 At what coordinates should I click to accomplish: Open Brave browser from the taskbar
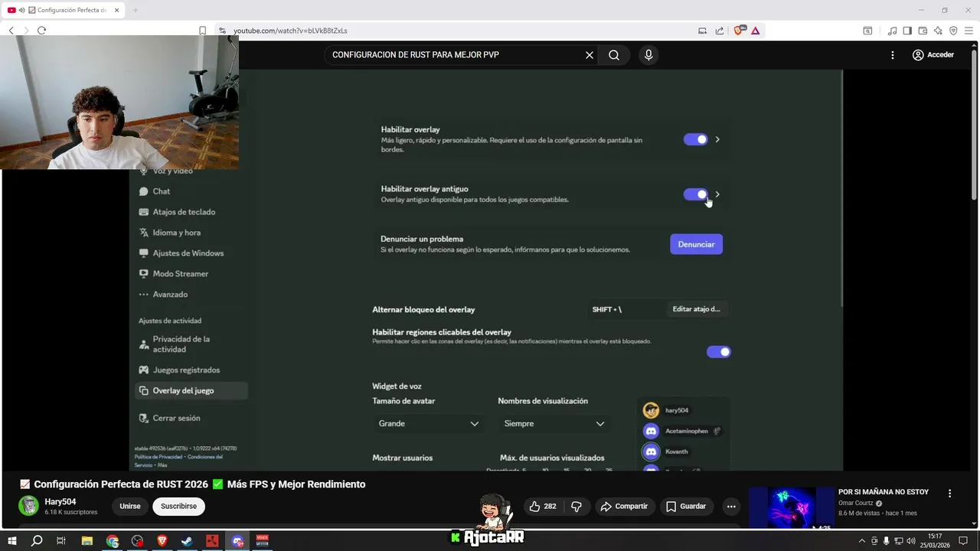(x=162, y=541)
